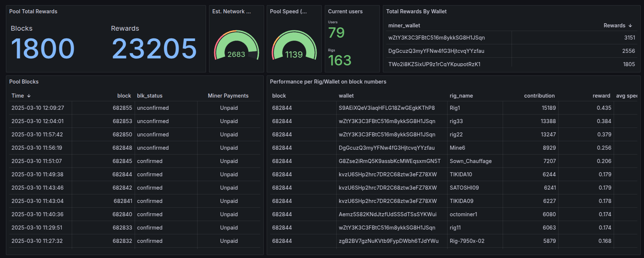This screenshot has height=258, width=644.
Task: Click reward value 0.435
Action: 604,108
